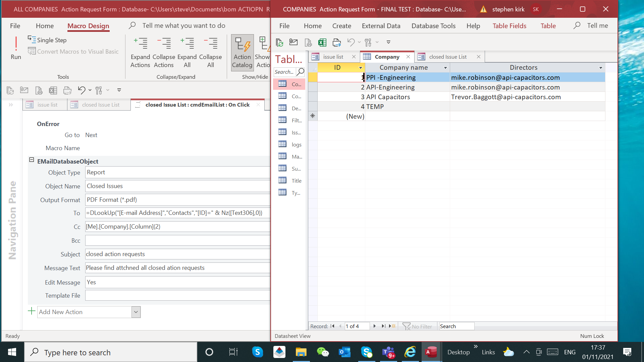Click the No Filter button
Viewport: 644px width, 362px height.
point(418,326)
